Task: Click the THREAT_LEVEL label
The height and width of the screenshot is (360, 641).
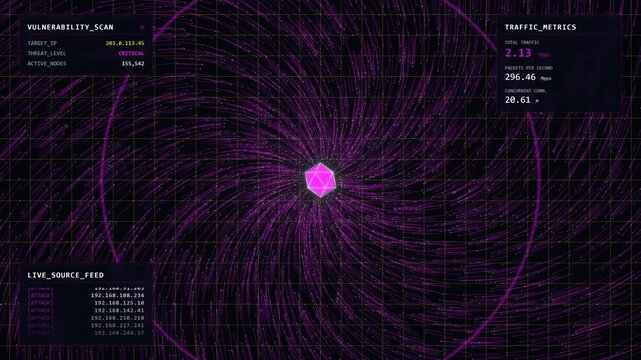Action: point(47,53)
